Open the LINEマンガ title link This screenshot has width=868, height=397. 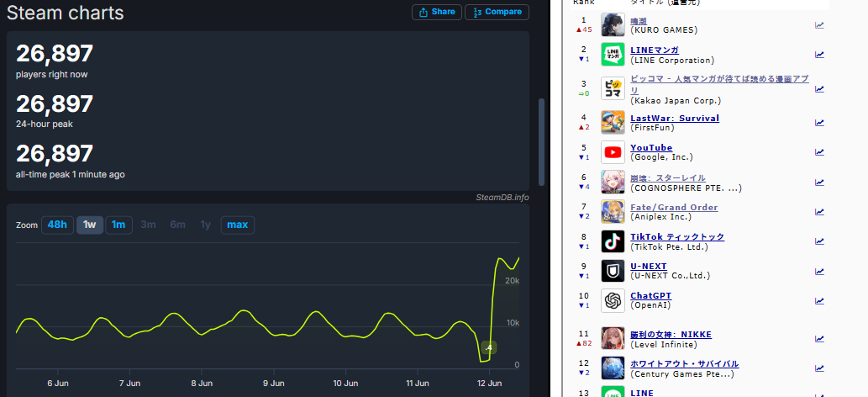(655, 50)
